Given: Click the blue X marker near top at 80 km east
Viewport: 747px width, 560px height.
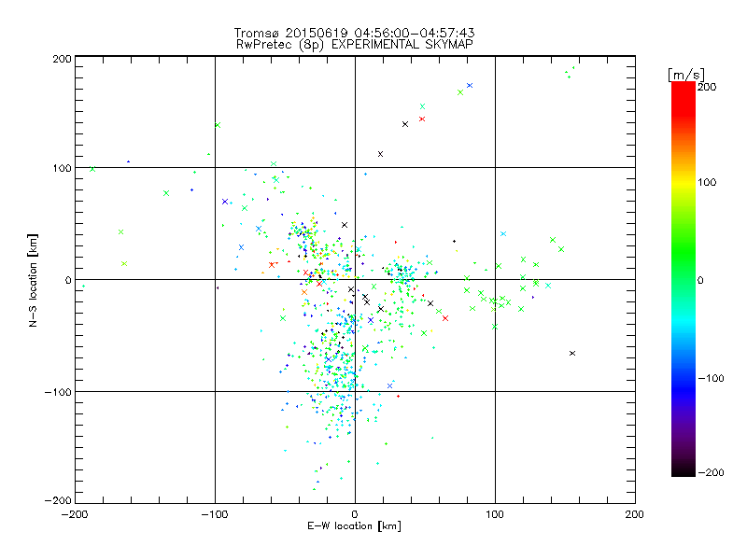Looking at the screenshot, I should pos(470,86).
